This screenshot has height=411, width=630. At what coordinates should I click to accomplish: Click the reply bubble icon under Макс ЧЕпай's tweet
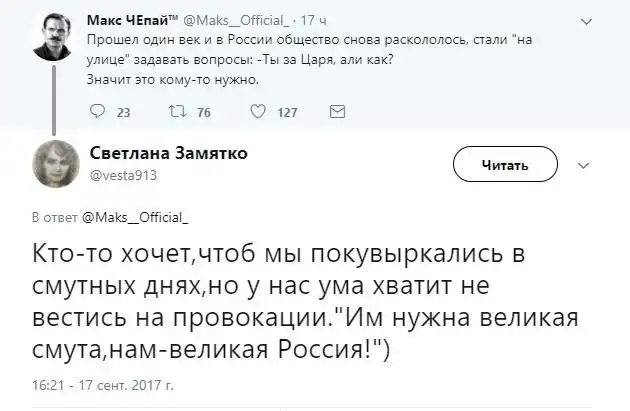tap(95, 113)
